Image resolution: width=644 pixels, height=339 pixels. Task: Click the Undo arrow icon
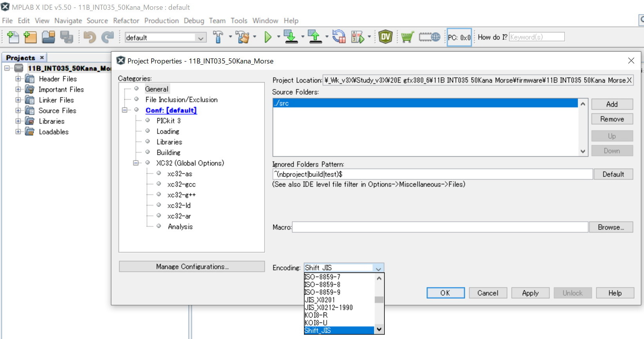click(x=90, y=37)
